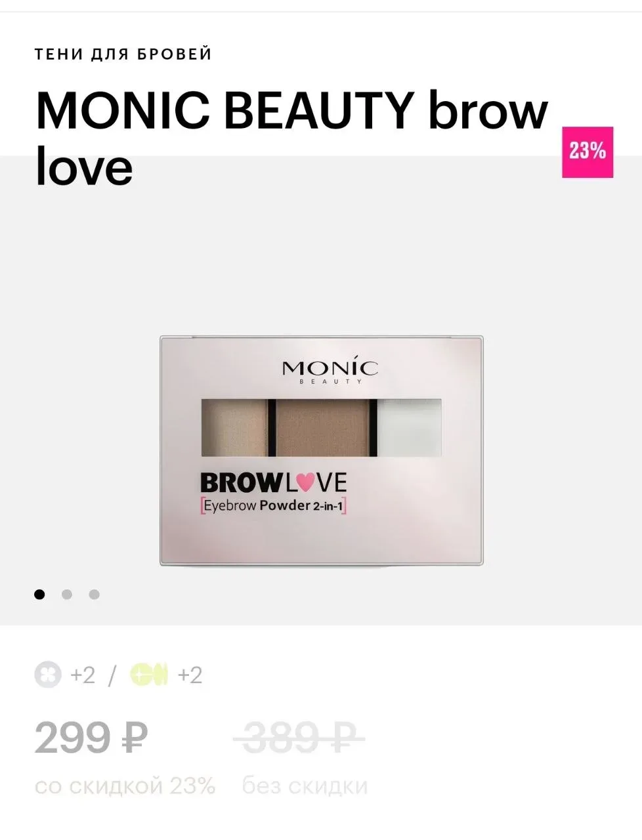Tap the Eyebrow Powder 2-in-1 text
The height and width of the screenshot is (840, 642).
point(273,506)
